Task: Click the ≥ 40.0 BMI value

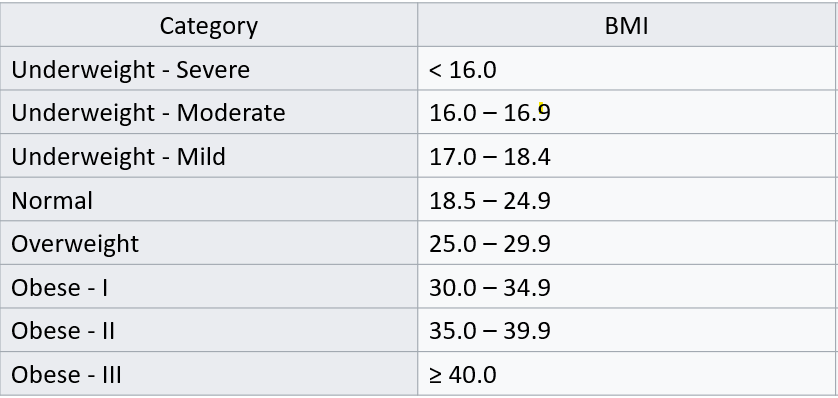Action: (x=462, y=374)
